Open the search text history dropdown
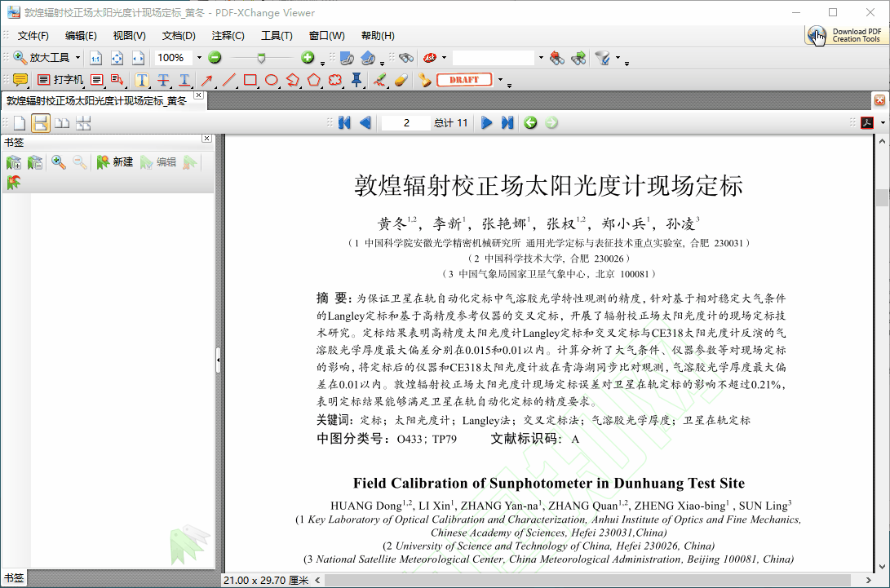Image resolution: width=890 pixels, height=588 pixels. click(540, 58)
